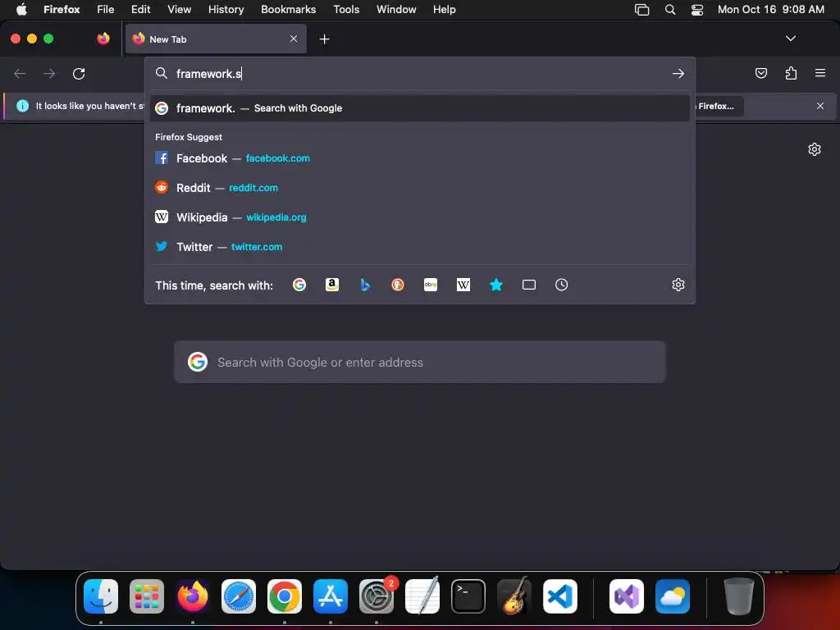The height and width of the screenshot is (630, 840).
Task: Open Weather app from the Dock
Action: (x=673, y=596)
